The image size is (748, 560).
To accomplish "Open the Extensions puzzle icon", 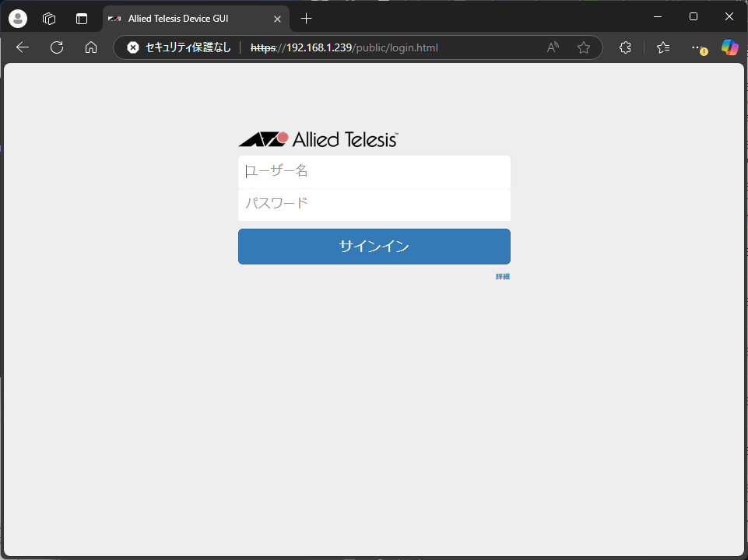I will point(625,47).
